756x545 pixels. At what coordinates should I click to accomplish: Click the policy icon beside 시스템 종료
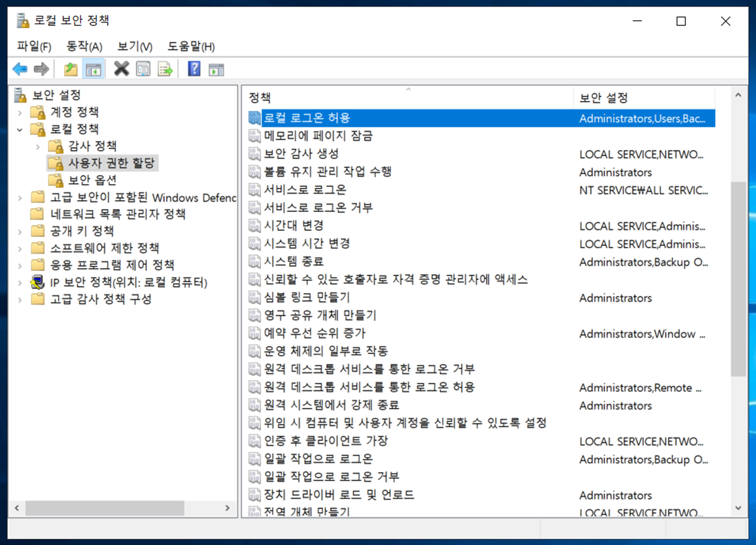[254, 262]
